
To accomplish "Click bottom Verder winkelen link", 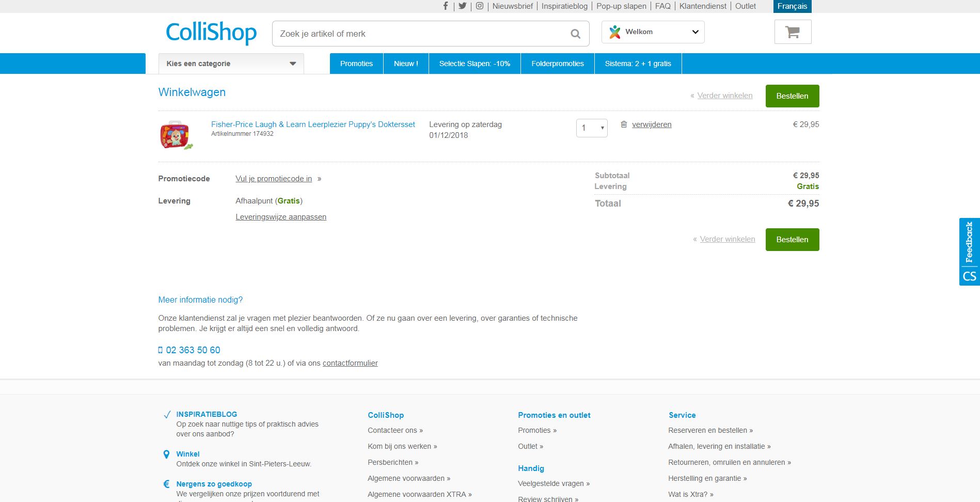I will pyautogui.click(x=728, y=239).
